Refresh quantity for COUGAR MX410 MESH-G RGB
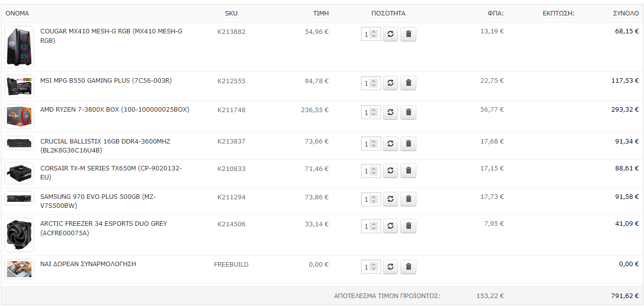Screen dimensions: 644x306 pyautogui.click(x=390, y=34)
